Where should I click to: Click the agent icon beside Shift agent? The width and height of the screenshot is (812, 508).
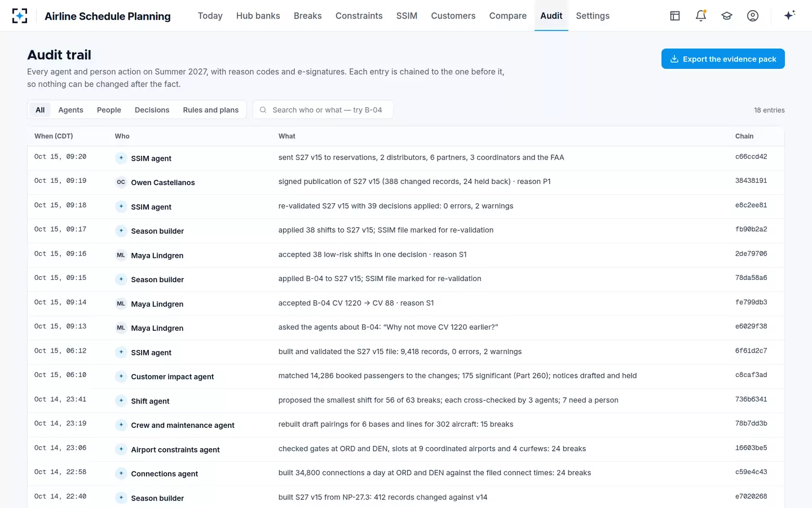(x=121, y=401)
